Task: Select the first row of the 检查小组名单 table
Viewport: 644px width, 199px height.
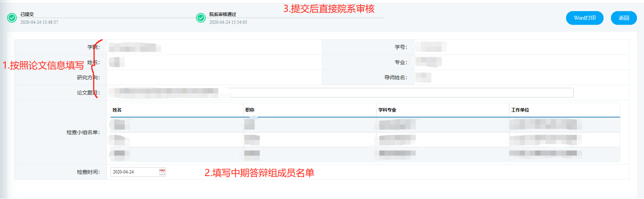Action: (365, 125)
